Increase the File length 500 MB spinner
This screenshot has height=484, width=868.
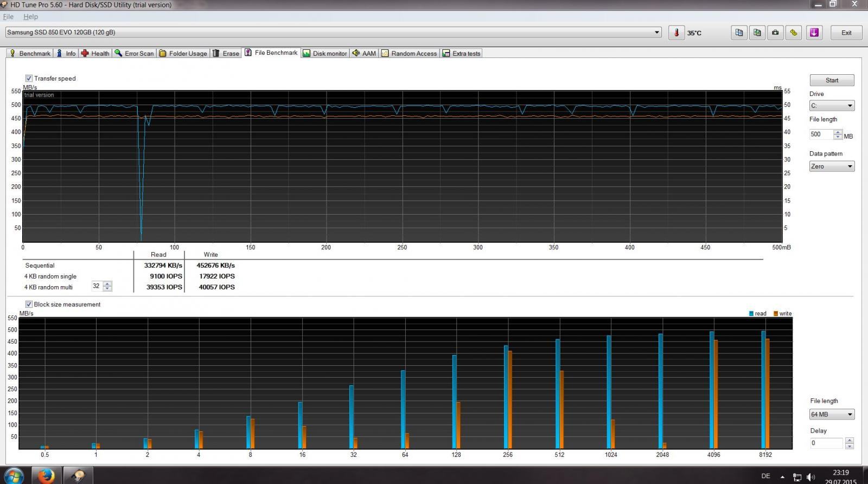pos(838,132)
